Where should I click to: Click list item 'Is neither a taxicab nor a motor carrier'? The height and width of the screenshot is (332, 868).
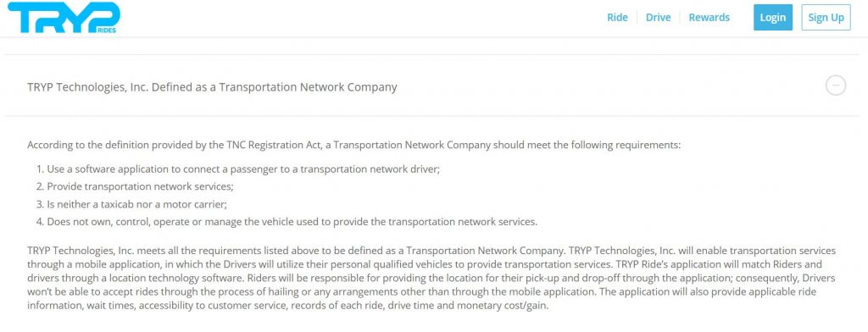click(132, 204)
